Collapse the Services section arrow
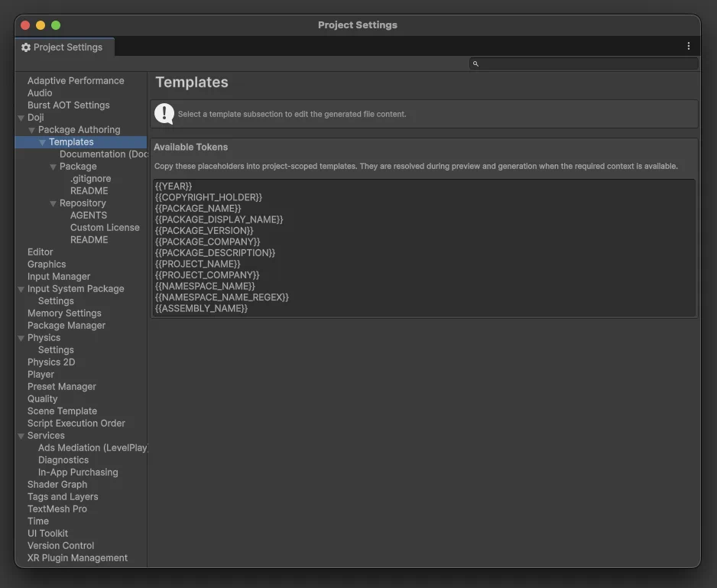Image resolution: width=717 pixels, height=588 pixels. (21, 436)
